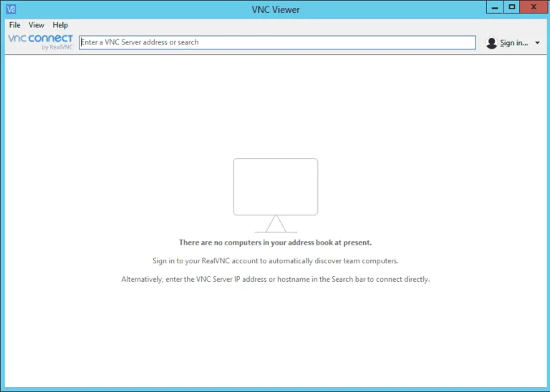Open the Help menu
The height and width of the screenshot is (392, 550).
pos(60,25)
